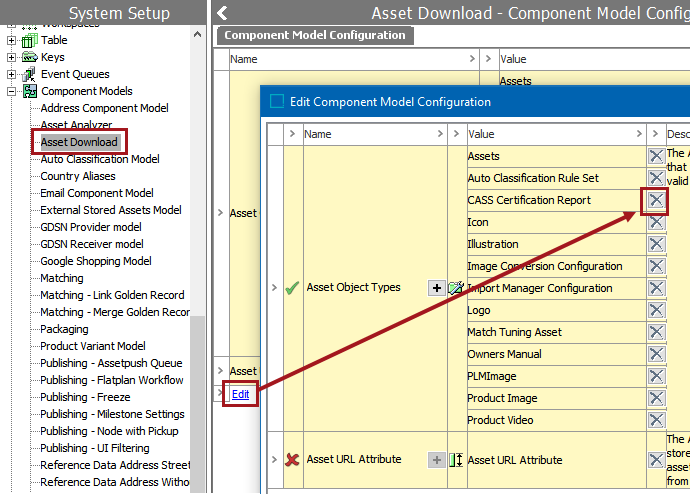Collapse the Component Models node

[x=11, y=91]
